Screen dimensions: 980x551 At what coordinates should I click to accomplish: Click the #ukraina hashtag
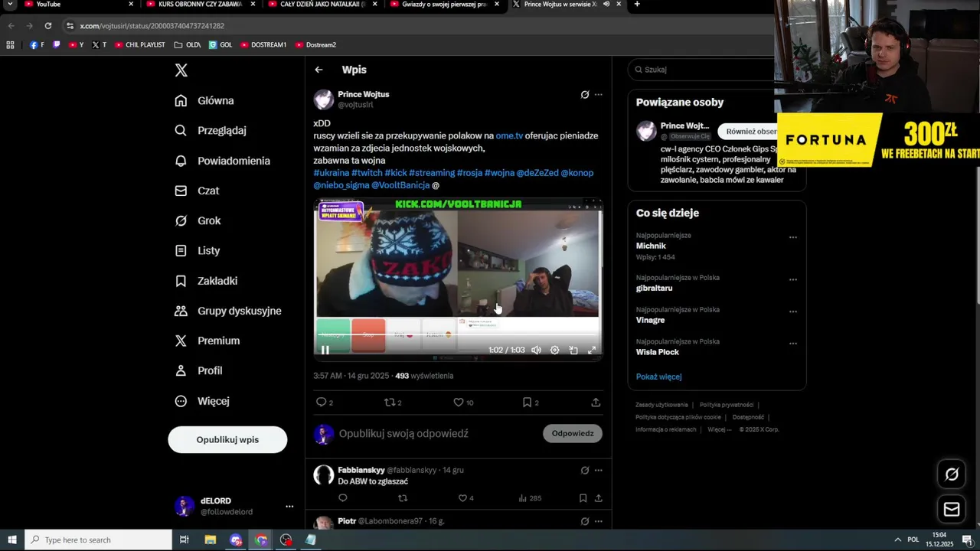coord(331,173)
